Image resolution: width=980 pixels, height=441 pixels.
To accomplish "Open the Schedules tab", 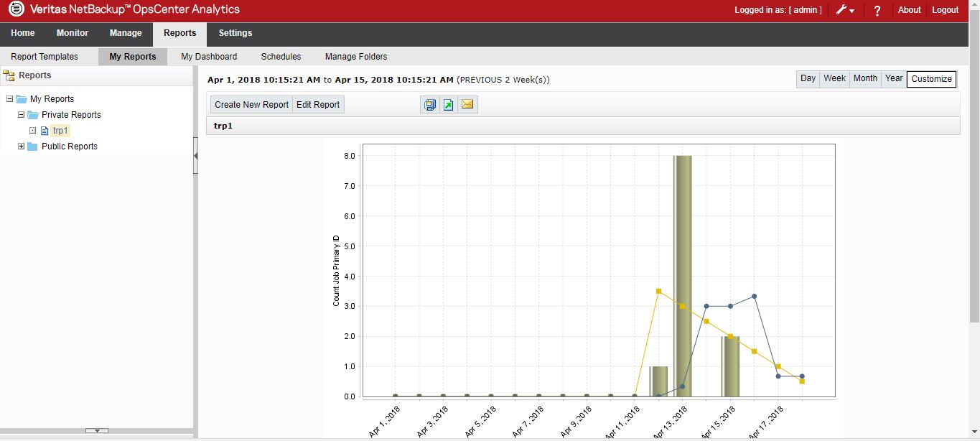I will point(281,57).
